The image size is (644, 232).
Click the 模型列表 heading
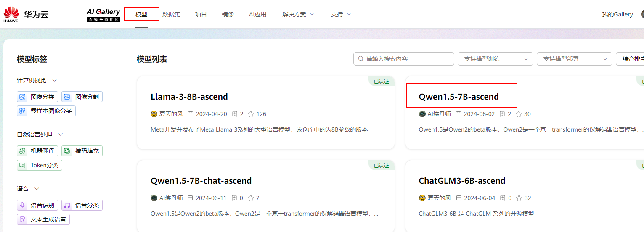152,59
